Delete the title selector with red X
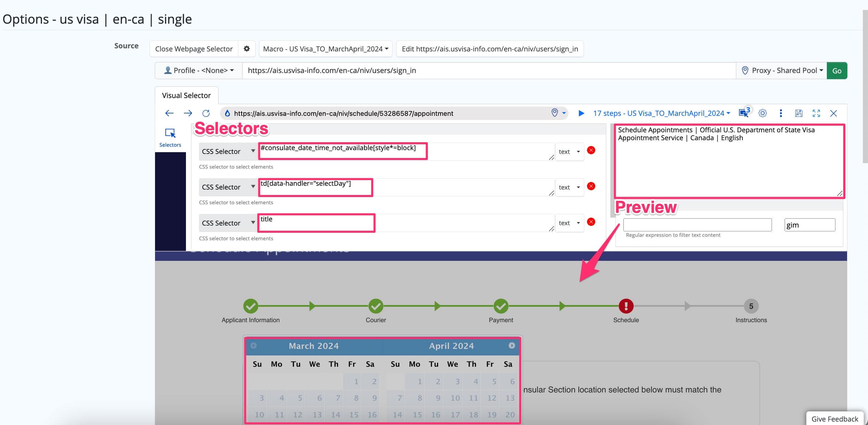The image size is (868, 425). click(x=591, y=222)
